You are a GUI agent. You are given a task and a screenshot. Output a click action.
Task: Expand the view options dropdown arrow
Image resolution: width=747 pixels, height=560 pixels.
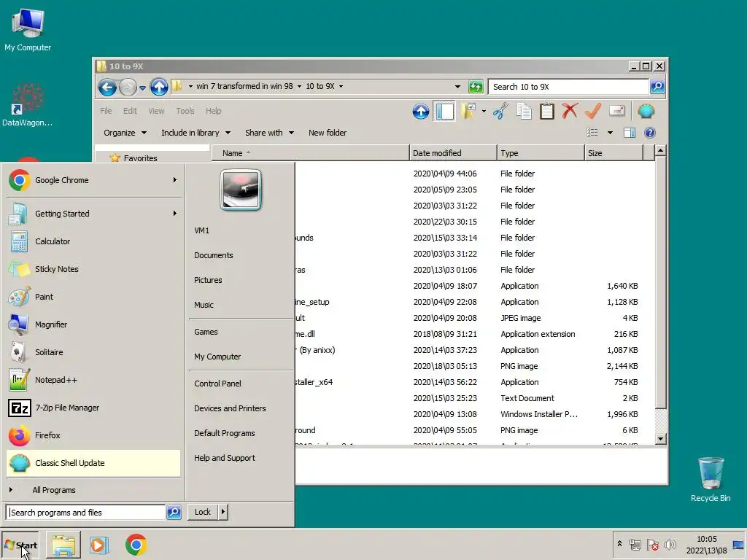coord(610,133)
